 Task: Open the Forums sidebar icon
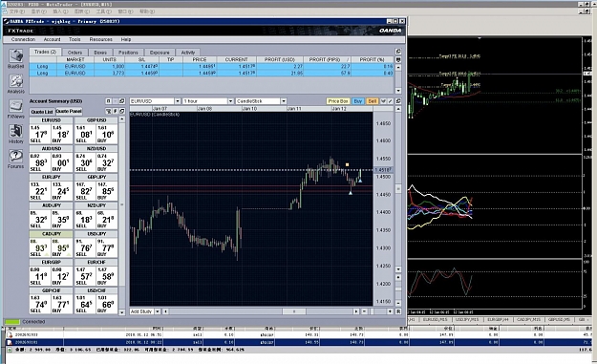[15, 159]
